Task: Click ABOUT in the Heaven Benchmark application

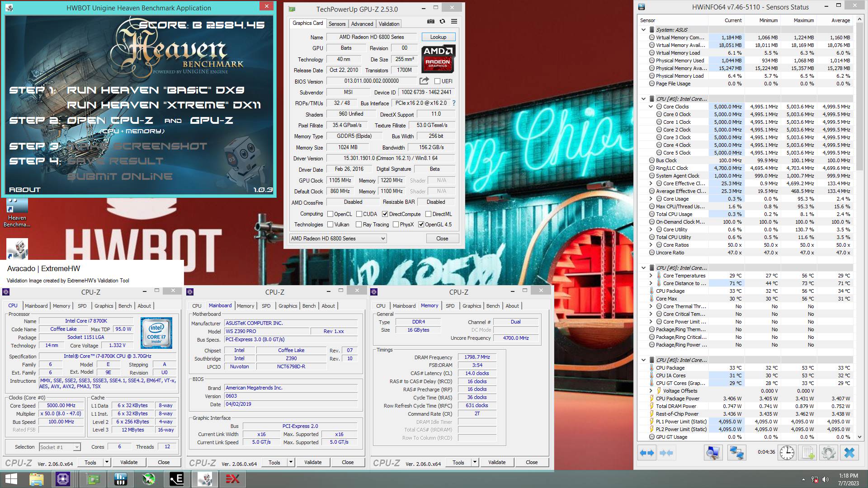Action: point(25,190)
